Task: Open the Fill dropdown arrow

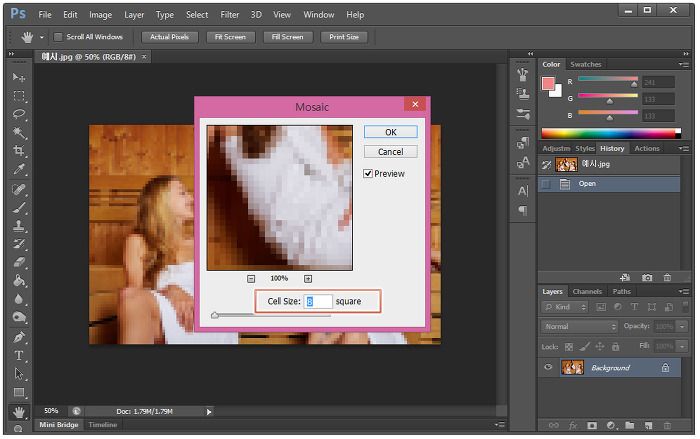Action: [x=682, y=346]
